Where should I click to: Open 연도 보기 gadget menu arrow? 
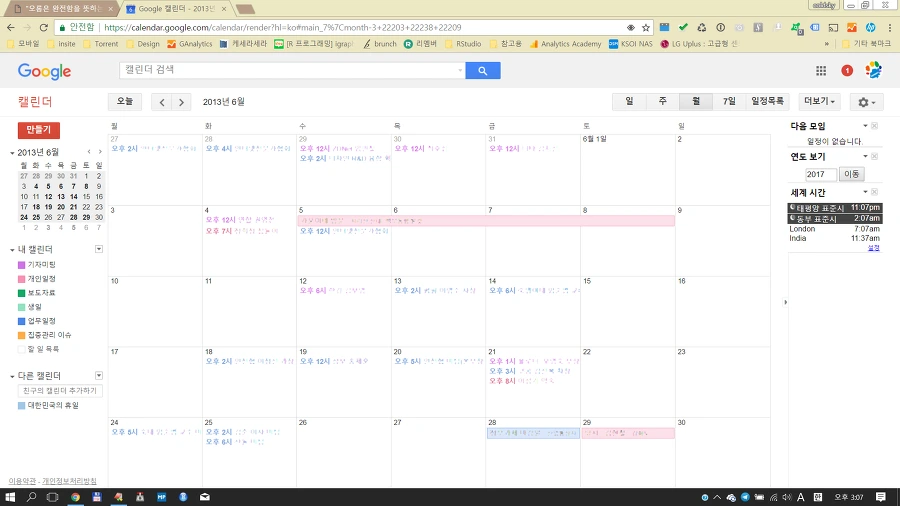(865, 156)
